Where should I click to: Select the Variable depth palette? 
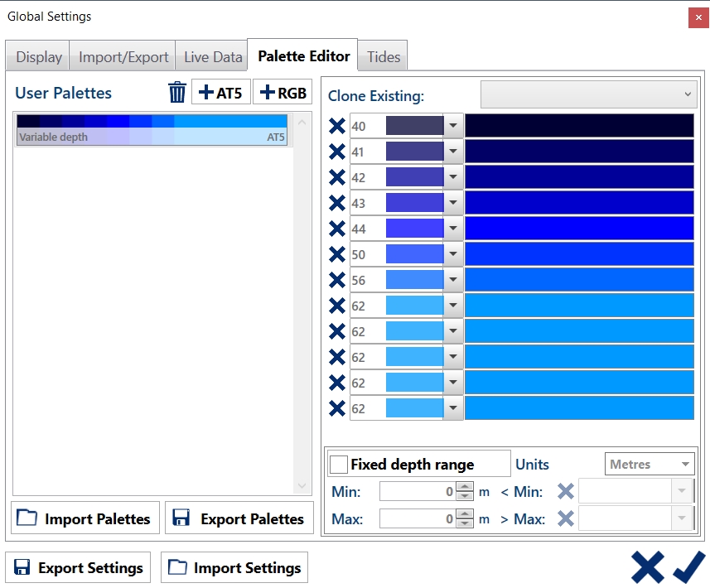[x=152, y=130]
